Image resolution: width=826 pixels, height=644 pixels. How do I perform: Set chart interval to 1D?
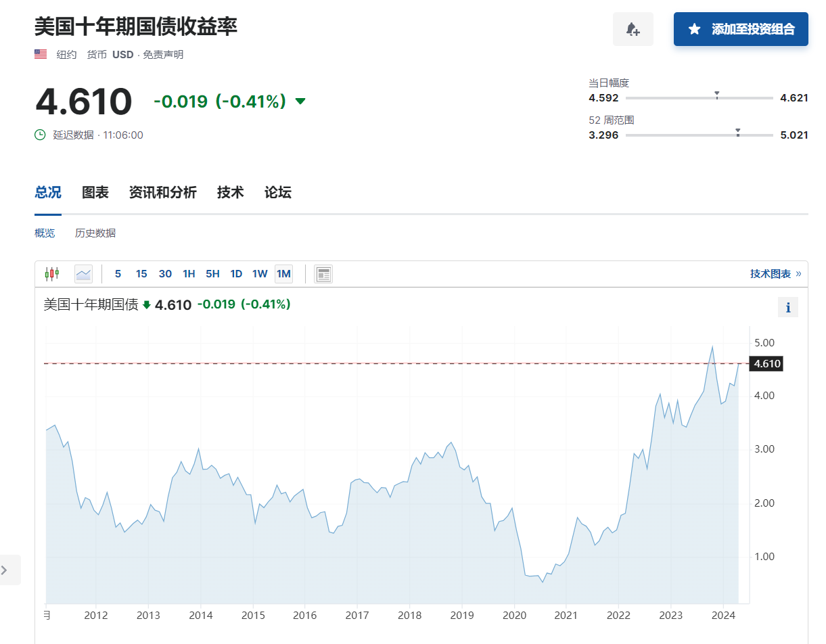tap(236, 274)
